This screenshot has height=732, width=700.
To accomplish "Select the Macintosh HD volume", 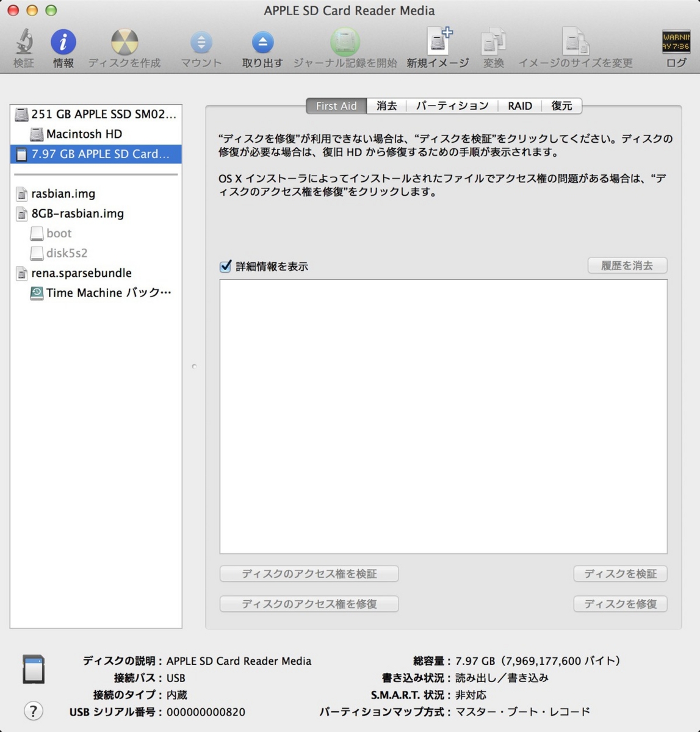I will point(96,134).
